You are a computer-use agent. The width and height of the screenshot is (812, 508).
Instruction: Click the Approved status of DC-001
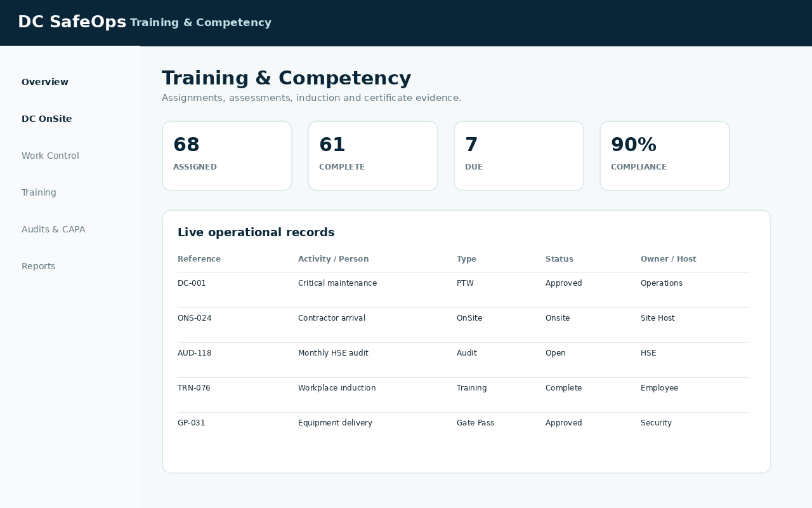click(563, 283)
